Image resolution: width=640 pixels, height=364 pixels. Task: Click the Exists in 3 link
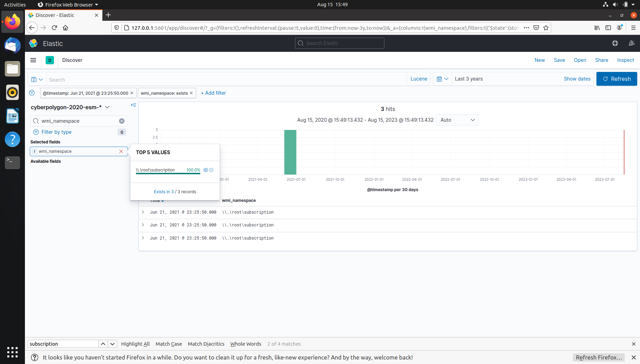[x=164, y=192]
